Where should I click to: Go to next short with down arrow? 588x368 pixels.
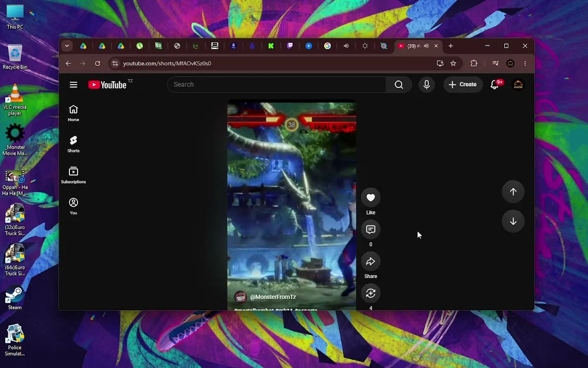tap(513, 221)
